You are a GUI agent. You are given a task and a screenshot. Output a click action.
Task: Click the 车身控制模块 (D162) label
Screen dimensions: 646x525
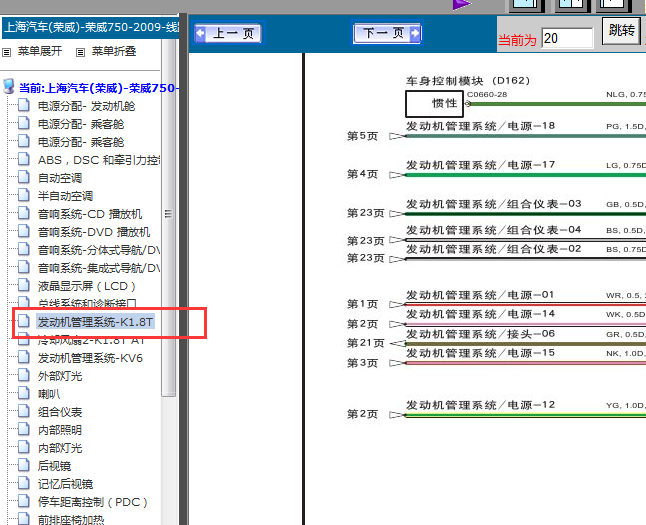click(x=468, y=81)
